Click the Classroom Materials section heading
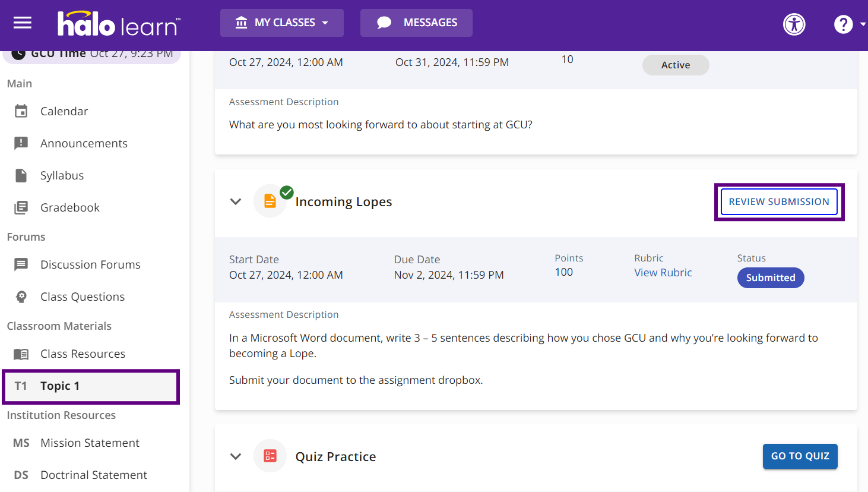Viewport: 868px width, 492px height. pyautogui.click(x=59, y=326)
